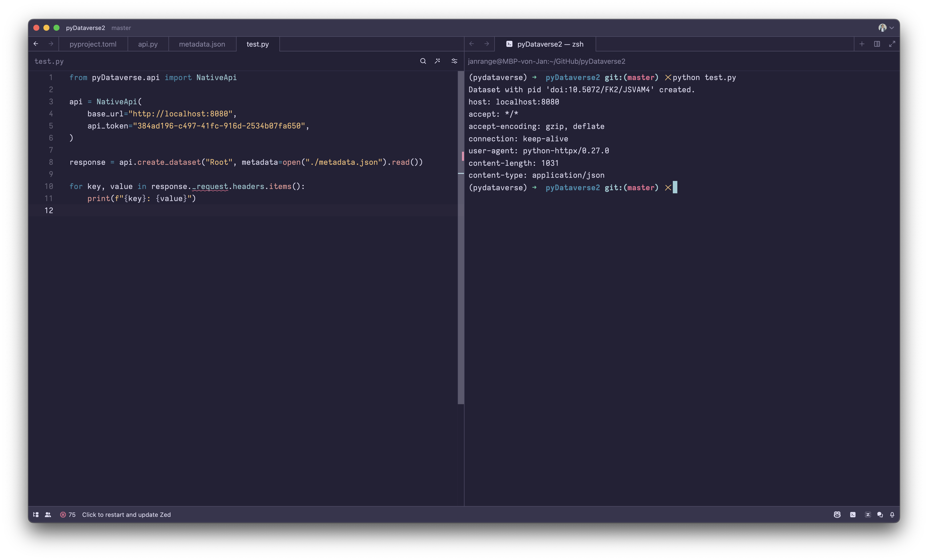
Task: Open the notifications bell icon
Action: [892, 514]
